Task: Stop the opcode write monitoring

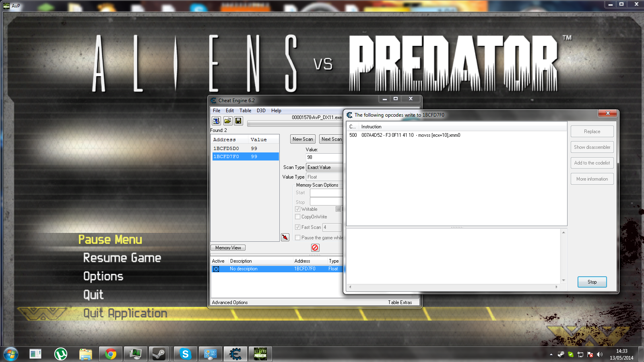Action: 592,282
